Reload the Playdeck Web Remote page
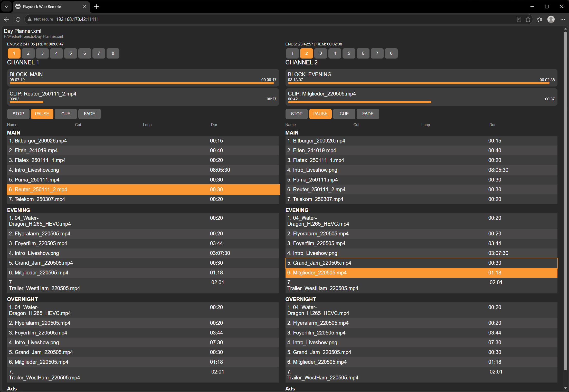This screenshot has height=392, width=569. tap(18, 19)
